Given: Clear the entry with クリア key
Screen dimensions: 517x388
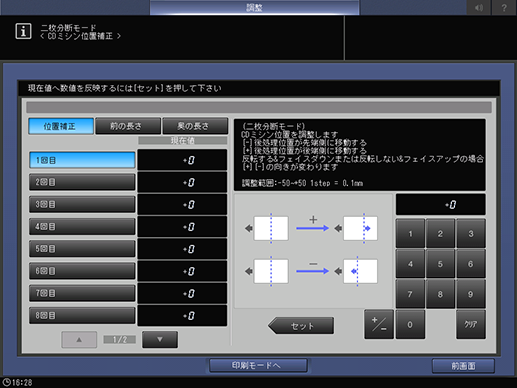Looking at the screenshot, I should click(x=471, y=324).
